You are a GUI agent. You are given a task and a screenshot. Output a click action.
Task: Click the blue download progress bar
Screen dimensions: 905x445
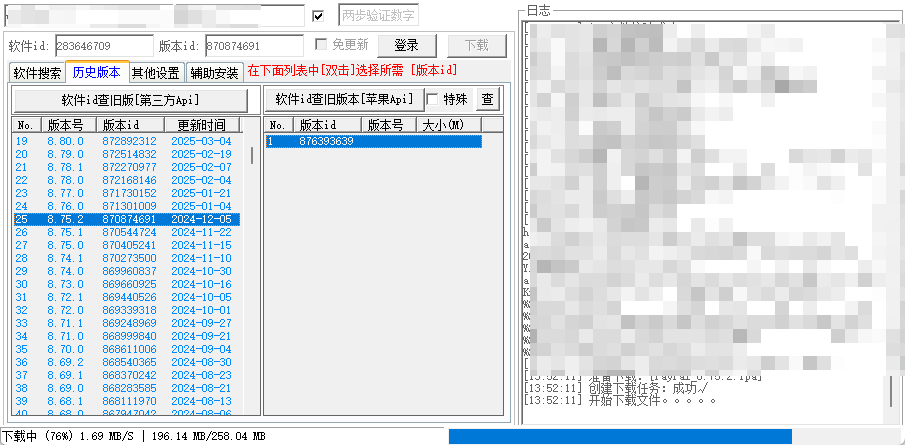coord(620,436)
